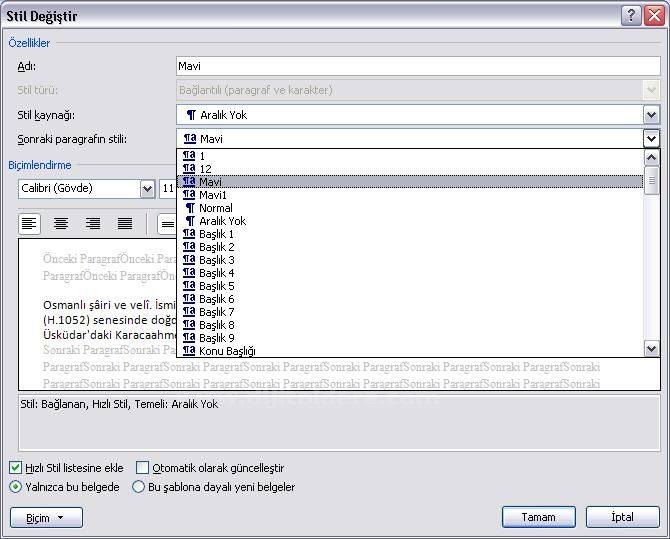670x539 pixels.
Task: Select Yalnızca bu belgede radio button
Action: (15, 487)
